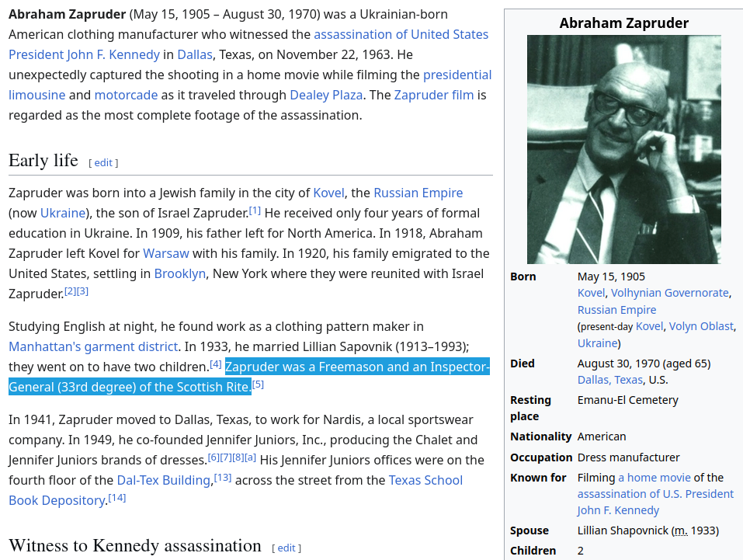Open infobox Kovel birthplace link
This screenshot has width=743, height=560.
click(591, 293)
